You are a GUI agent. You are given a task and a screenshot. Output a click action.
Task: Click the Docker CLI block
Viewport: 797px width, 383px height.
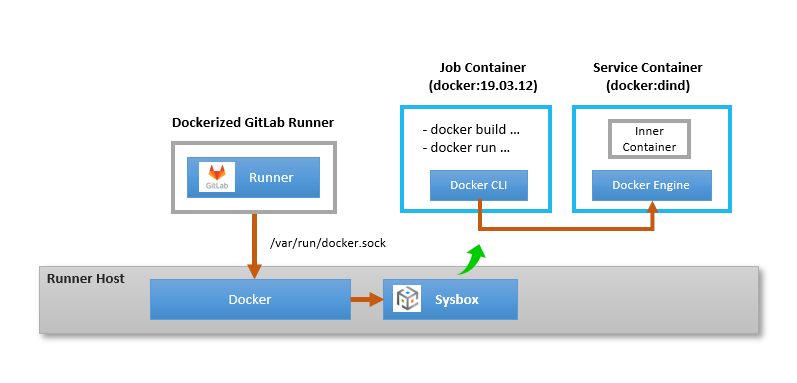coord(478,185)
